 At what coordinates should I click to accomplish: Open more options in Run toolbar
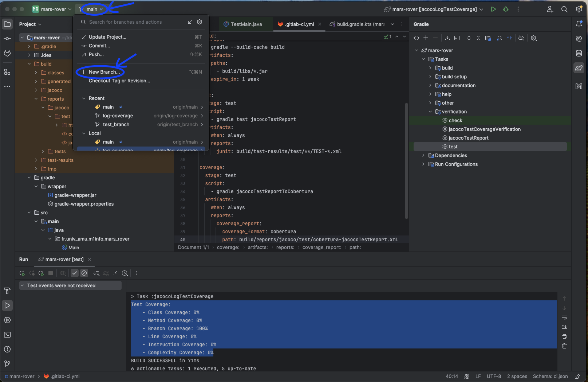pyautogui.click(x=137, y=273)
